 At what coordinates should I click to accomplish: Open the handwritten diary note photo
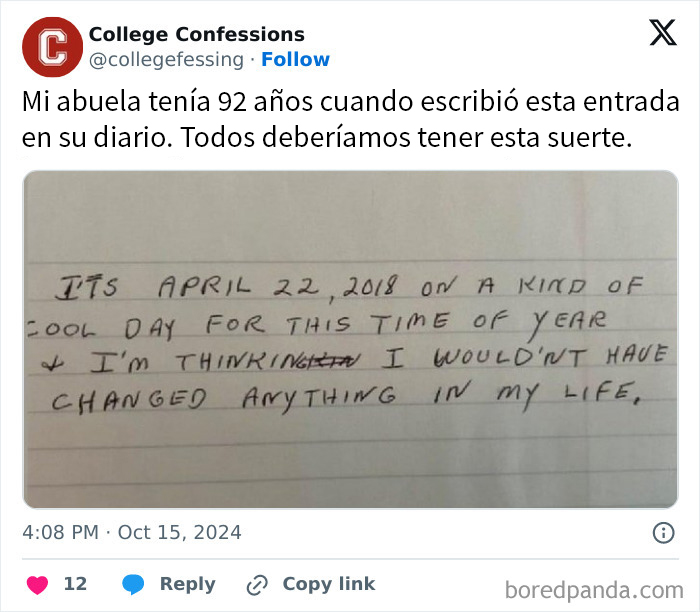click(350, 340)
